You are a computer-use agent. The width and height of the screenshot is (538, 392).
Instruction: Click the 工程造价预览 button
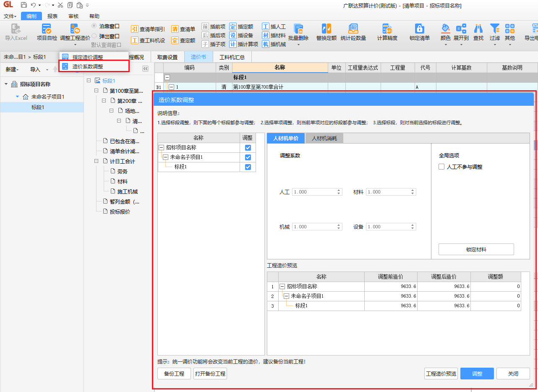(441, 374)
